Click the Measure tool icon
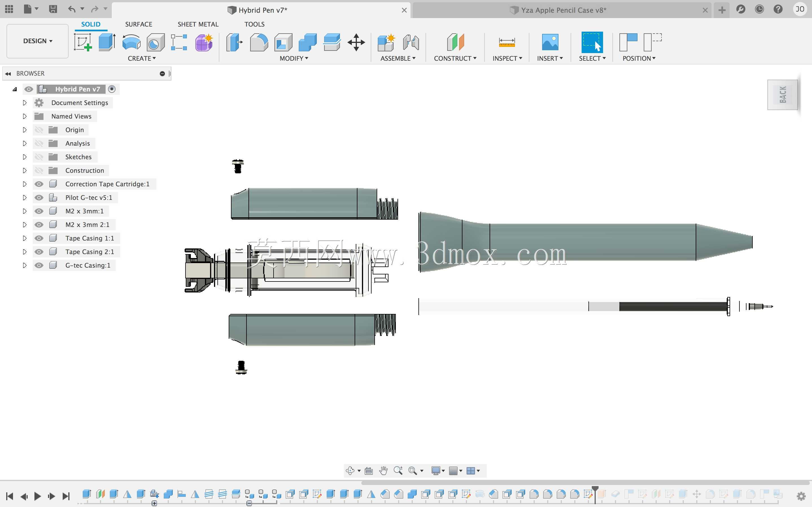The image size is (812, 507). tap(507, 42)
